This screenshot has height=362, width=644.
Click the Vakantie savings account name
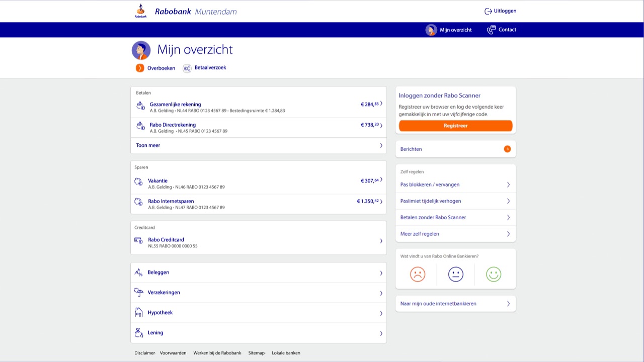click(x=158, y=181)
